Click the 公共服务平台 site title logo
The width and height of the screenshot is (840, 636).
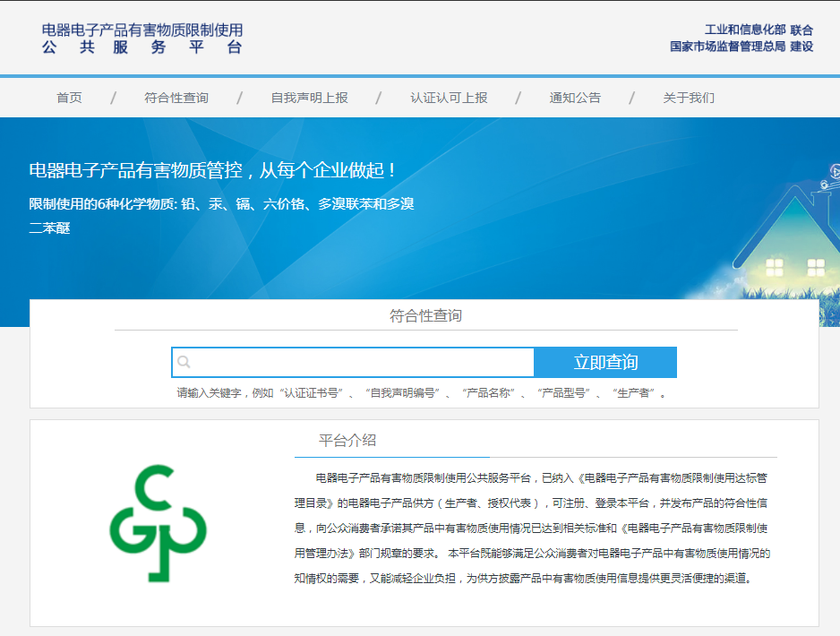(141, 39)
